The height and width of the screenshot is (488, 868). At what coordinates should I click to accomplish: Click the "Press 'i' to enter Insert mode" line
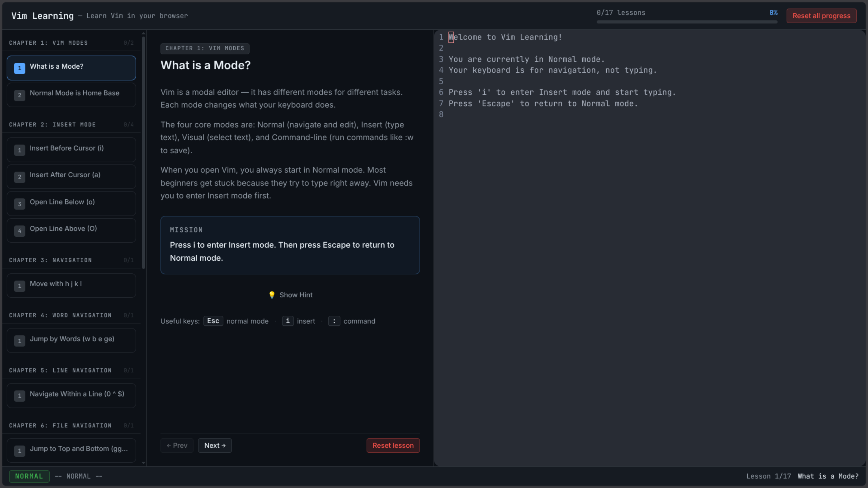click(562, 92)
